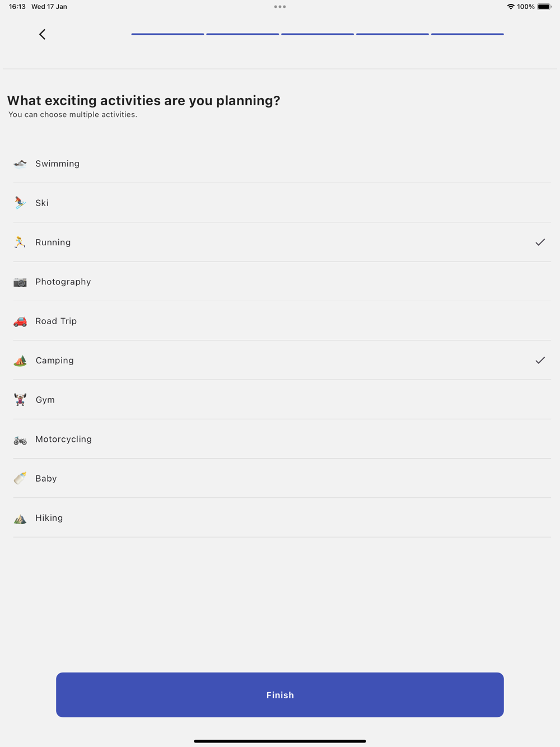
Task: Select the Motorcycling list item
Action: [64, 439]
